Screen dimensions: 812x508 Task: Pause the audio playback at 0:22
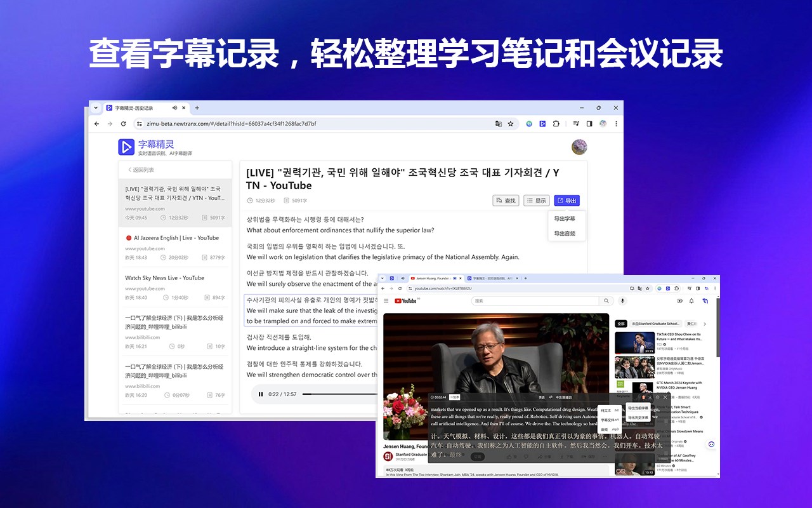coord(260,394)
